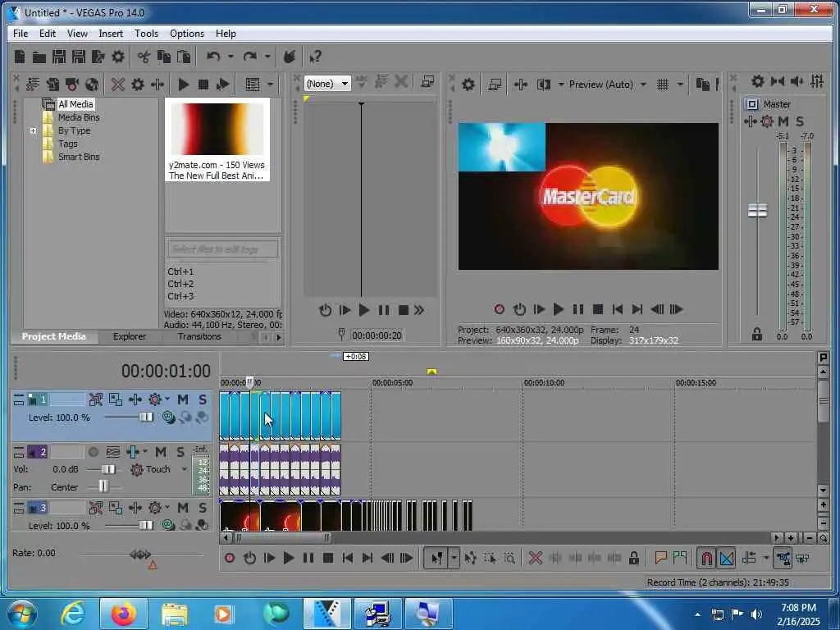Select the y2mate.com media thumbnail
Viewport: 840px width, 630px height.
pyautogui.click(x=217, y=139)
